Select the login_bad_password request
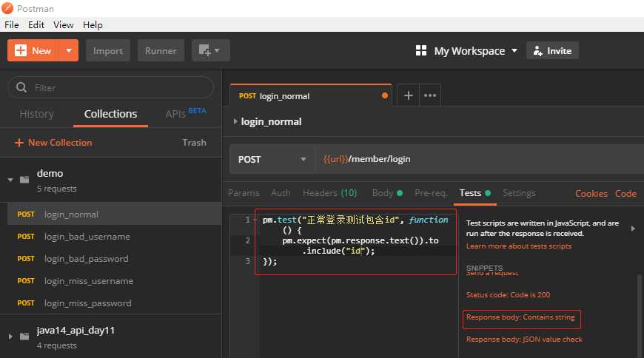 [x=114, y=259]
